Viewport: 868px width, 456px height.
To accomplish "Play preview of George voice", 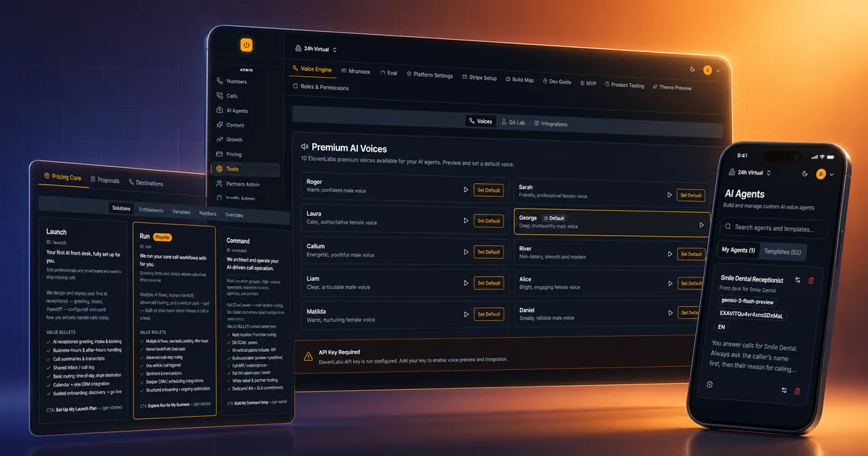I will point(701,225).
